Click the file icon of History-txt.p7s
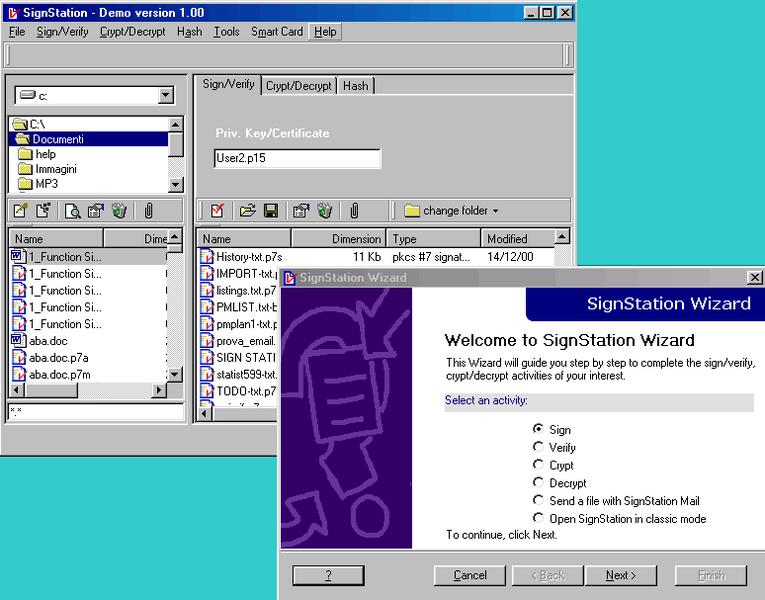The image size is (765, 600). [207, 257]
